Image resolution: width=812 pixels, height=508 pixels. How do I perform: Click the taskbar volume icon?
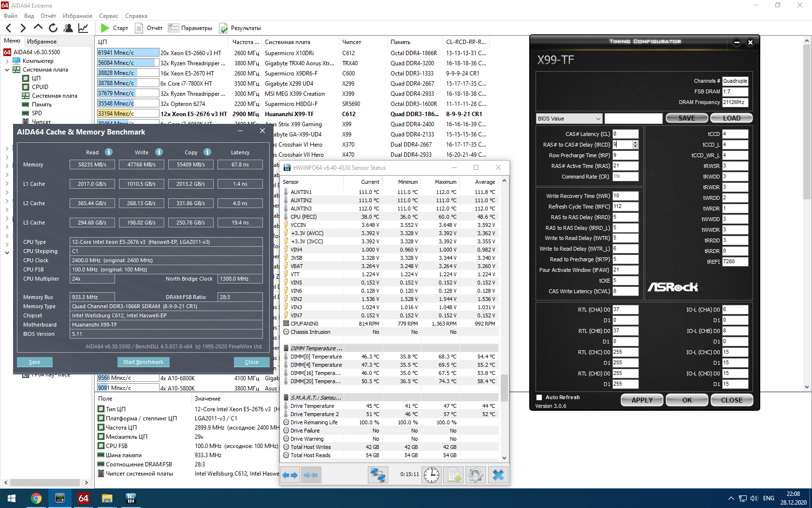click(754, 498)
